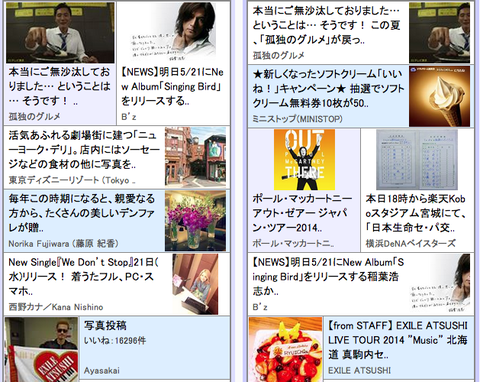480x382 pixels.
Task: Open purple flowers photo by Norika Fujiwara
Action: (x=195, y=221)
